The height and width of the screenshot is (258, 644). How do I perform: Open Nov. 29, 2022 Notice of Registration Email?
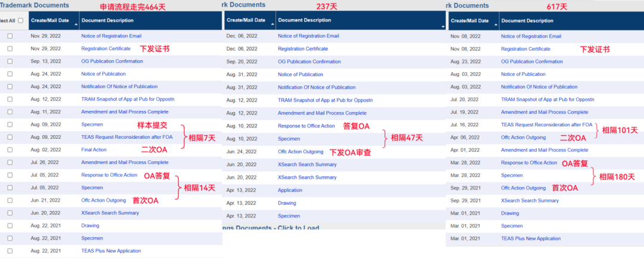(x=112, y=36)
